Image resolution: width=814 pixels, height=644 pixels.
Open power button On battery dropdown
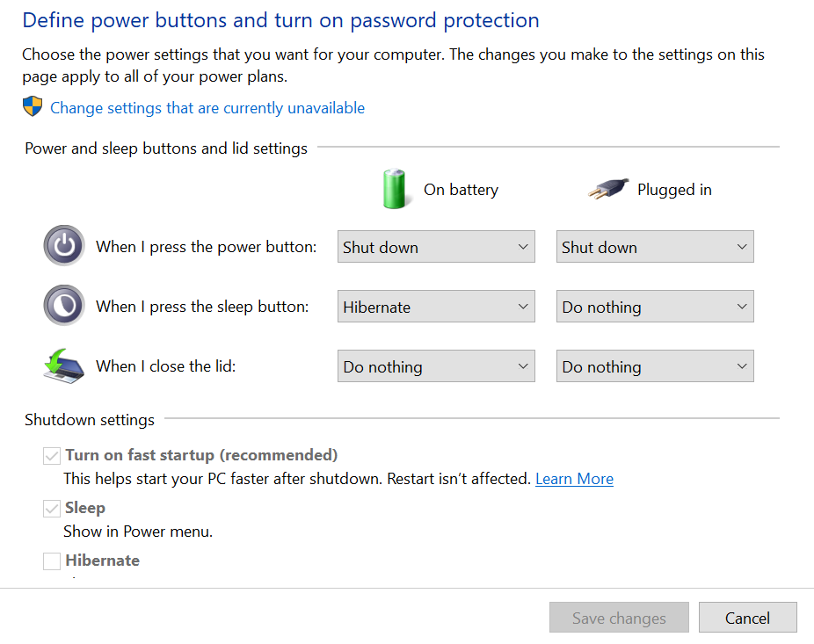pyautogui.click(x=436, y=247)
